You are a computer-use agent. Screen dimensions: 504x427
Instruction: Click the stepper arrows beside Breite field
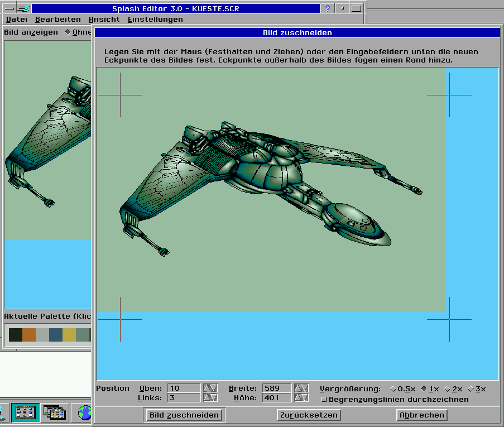(x=301, y=388)
